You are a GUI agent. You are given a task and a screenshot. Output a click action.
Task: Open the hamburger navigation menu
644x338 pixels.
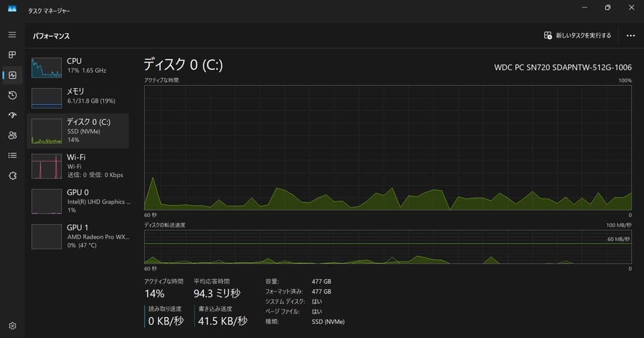(12, 35)
